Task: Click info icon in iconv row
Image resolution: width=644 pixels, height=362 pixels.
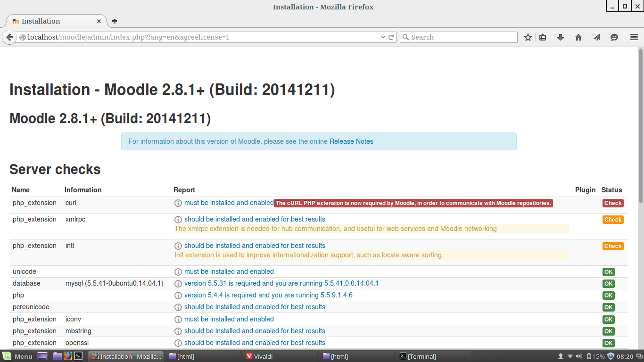Action: 178,320
